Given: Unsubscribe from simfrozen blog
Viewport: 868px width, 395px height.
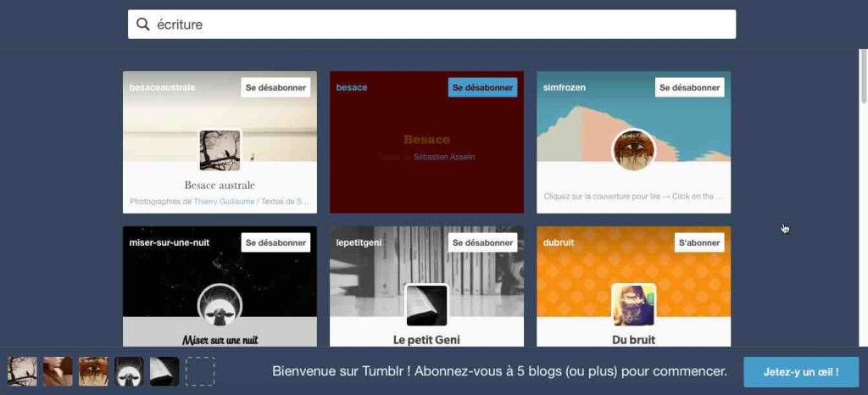Looking at the screenshot, I should pos(690,87).
